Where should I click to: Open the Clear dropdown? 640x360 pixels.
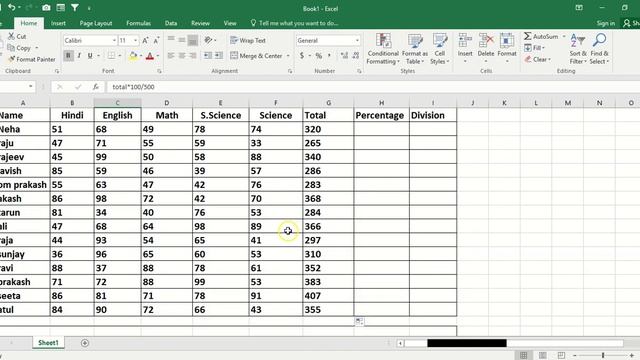(538, 59)
